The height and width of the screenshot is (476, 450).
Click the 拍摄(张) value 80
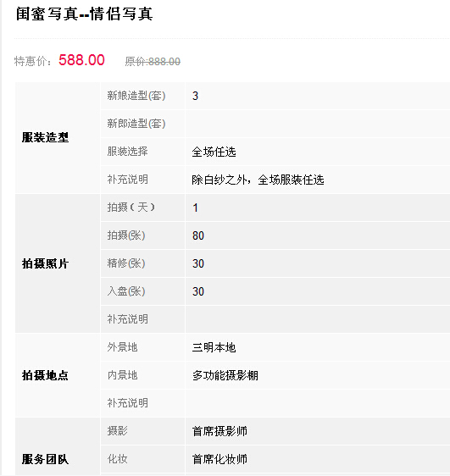pyautogui.click(x=198, y=235)
